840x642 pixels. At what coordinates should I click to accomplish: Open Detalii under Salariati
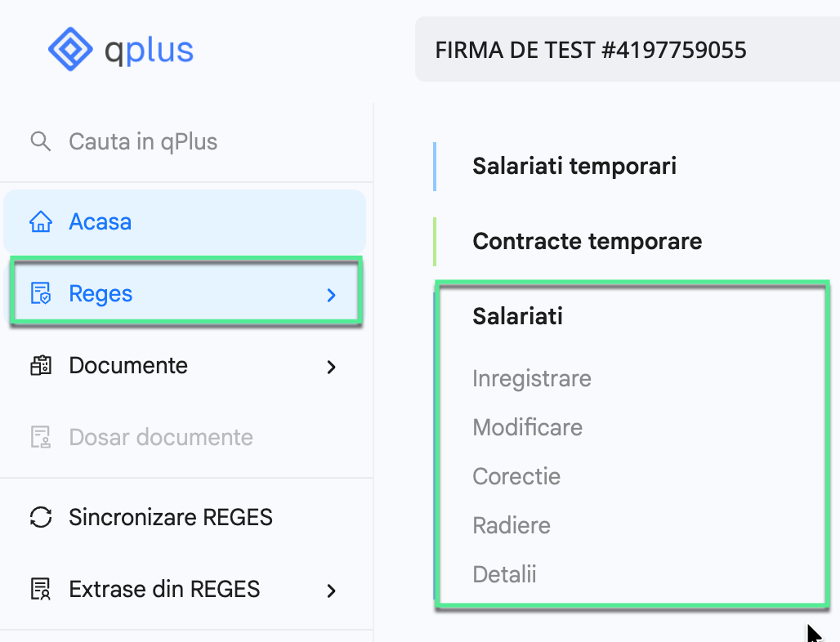tap(504, 574)
